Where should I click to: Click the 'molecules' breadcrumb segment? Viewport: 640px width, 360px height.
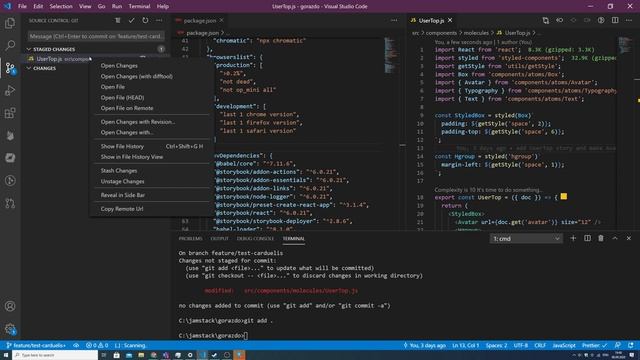(x=476, y=33)
